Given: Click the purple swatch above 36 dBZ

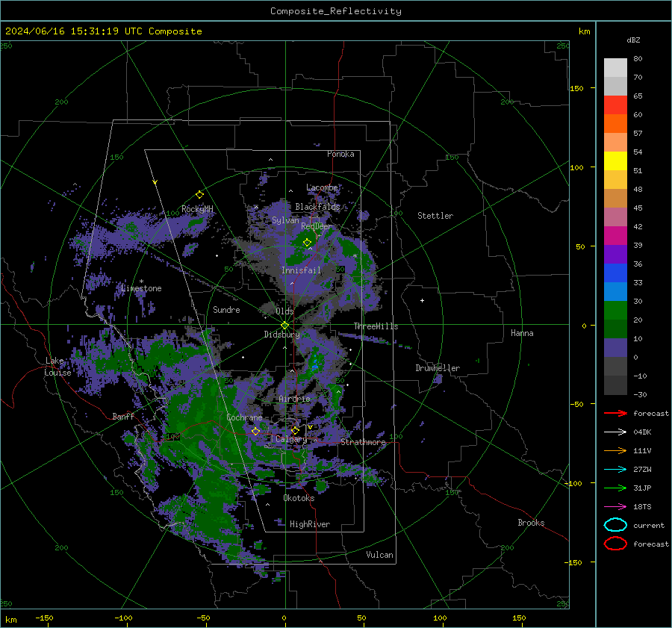Looking at the screenshot, I should point(615,254).
